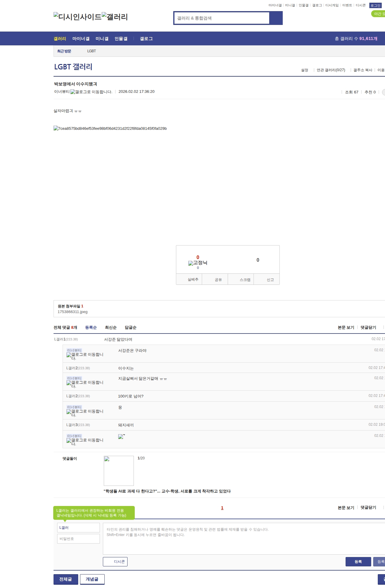385x588 pixels.
Task: Select 인물갤 in the blue navigation bar
Action: (x=121, y=39)
